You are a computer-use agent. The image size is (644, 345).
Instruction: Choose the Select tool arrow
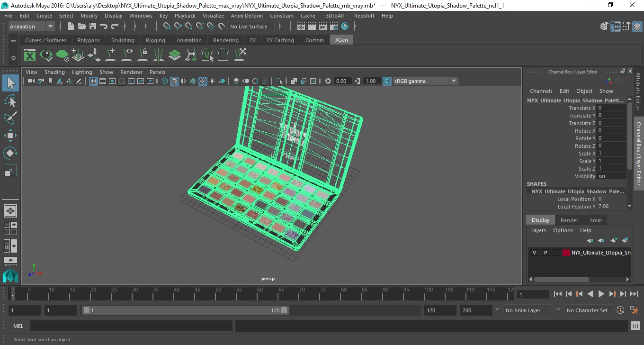(x=10, y=83)
